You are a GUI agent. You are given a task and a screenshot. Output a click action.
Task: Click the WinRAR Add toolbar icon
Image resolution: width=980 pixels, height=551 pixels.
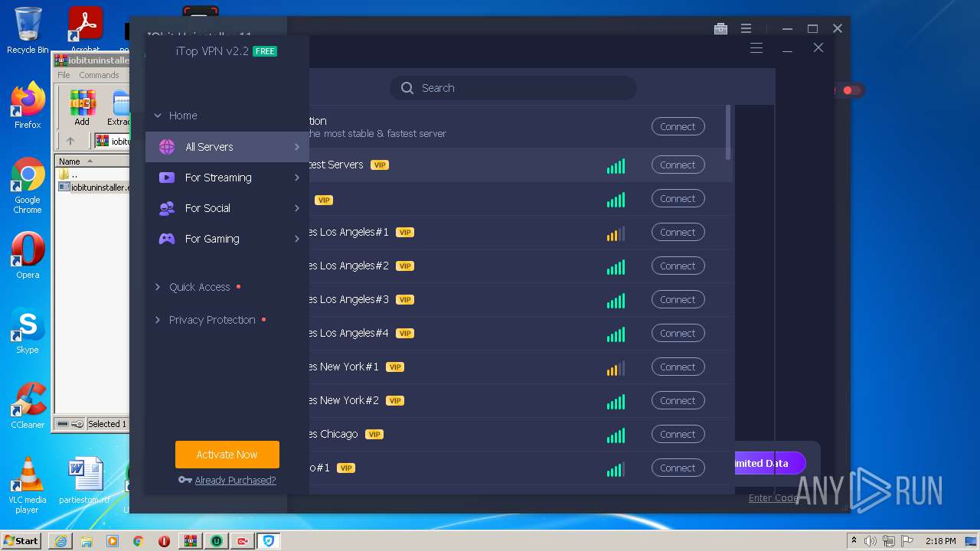(x=82, y=108)
